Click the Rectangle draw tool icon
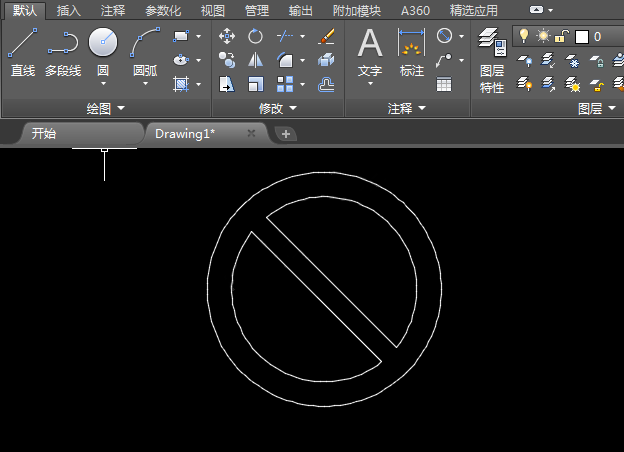Image resolution: width=624 pixels, height=452 pixels. point(181,36)
